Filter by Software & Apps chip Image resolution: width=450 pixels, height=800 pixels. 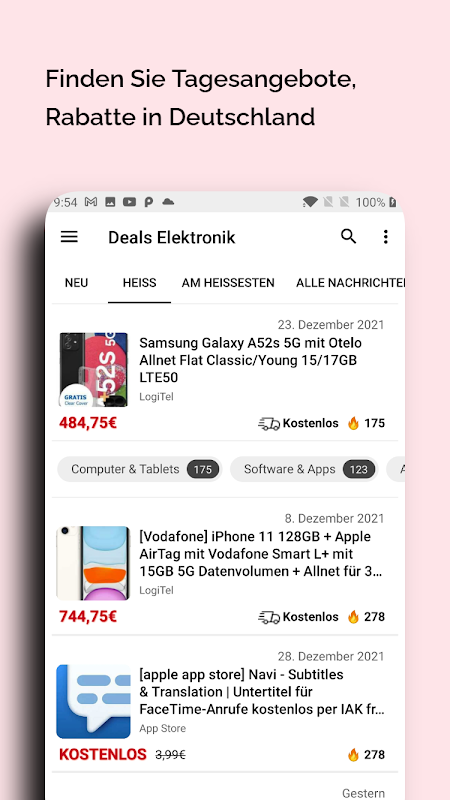pos(304,469)
